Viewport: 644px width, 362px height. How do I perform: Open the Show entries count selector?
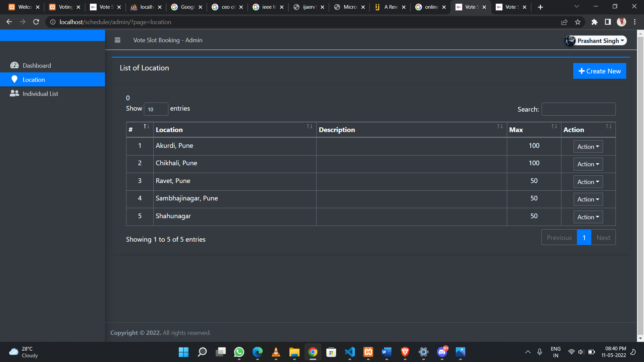(156, 109)
